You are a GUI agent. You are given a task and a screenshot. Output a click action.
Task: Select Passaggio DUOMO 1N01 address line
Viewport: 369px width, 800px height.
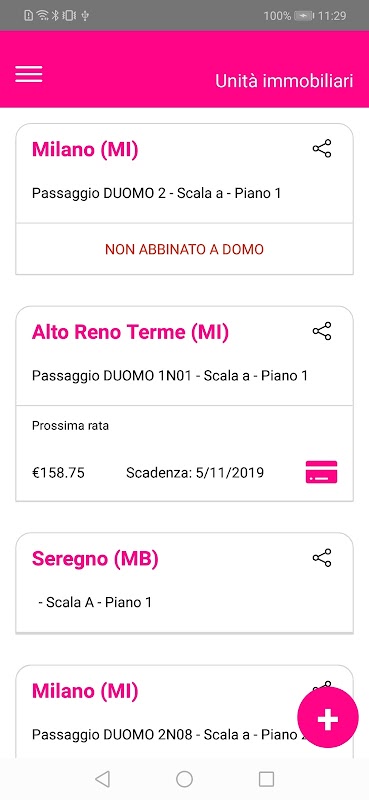pos(170,376)
